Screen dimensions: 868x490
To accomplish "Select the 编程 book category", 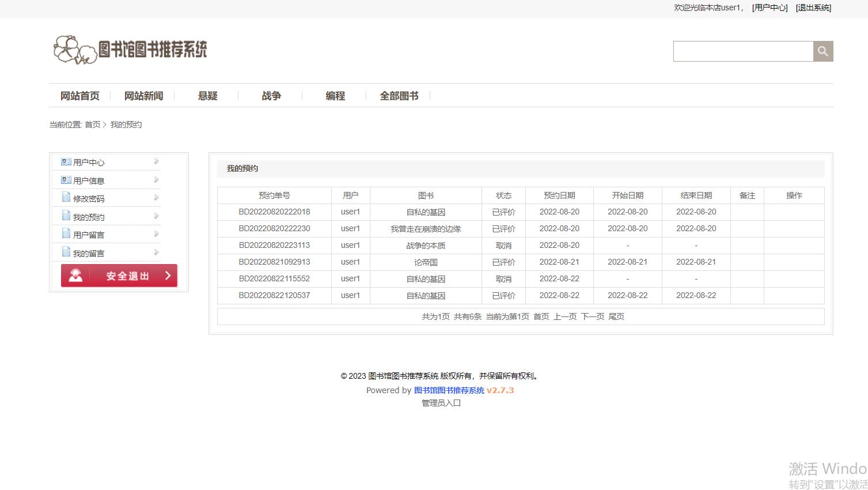I will 335,96.
